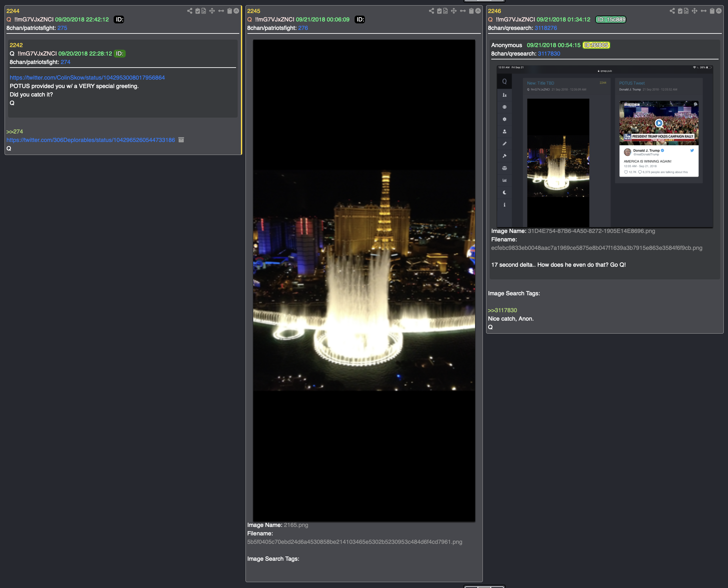The width and height of the screenshot is (728, 588).
Task: Click post number 2244 heading
Action: click(13, 11)
